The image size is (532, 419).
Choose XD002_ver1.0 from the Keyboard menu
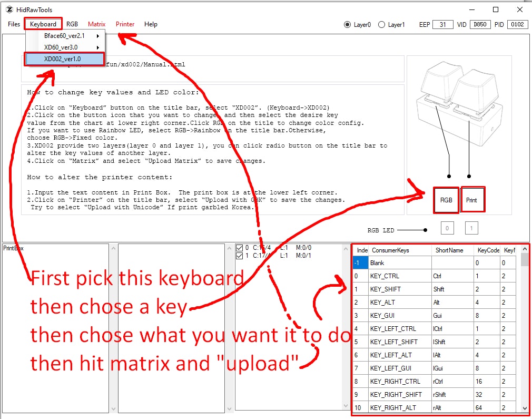point(64,59)
